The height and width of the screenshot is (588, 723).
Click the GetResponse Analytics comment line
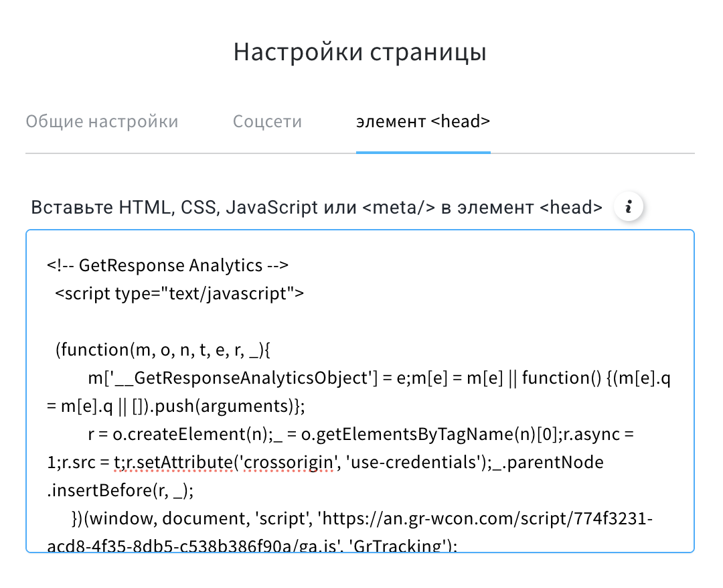pyautogui.click(x=167, y=265)
